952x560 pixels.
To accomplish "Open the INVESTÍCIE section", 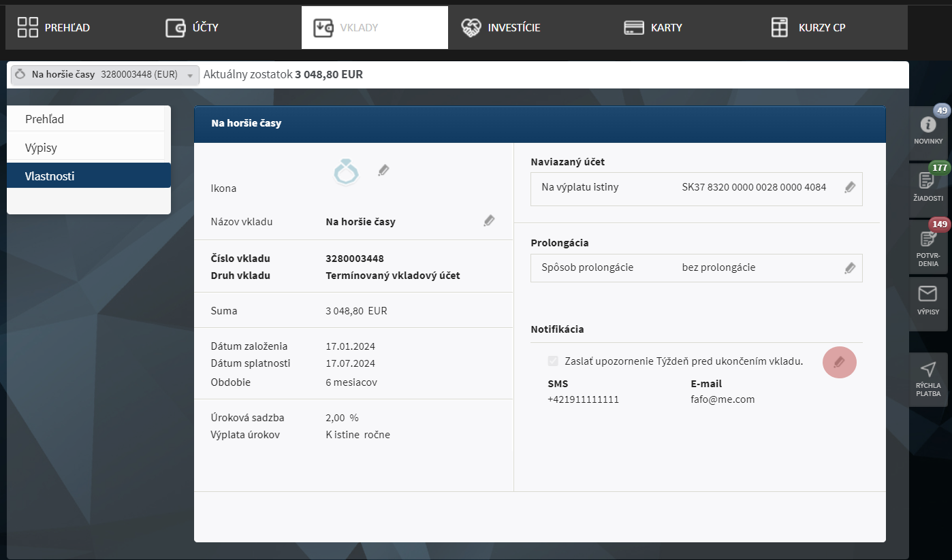I will [500, 27].
